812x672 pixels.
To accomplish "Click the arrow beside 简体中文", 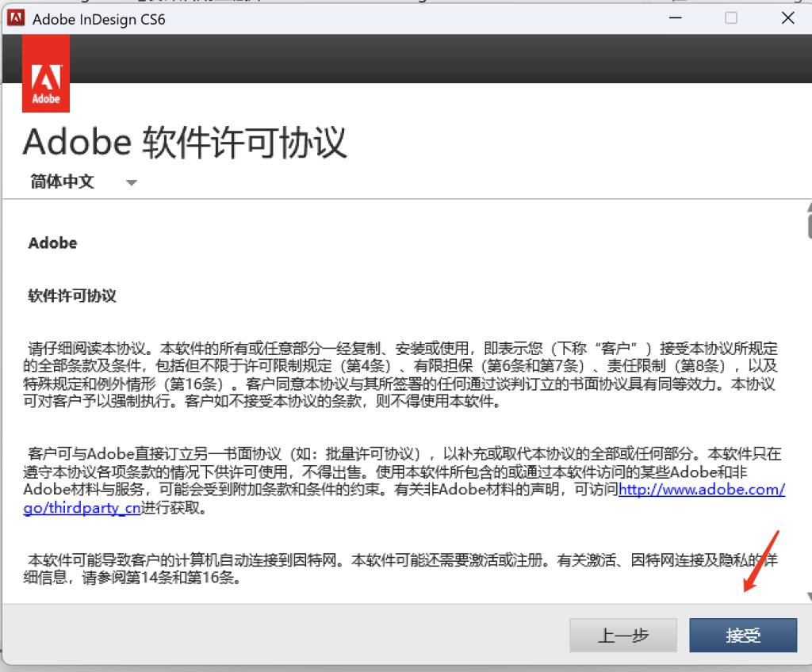I will pos(132,182).
